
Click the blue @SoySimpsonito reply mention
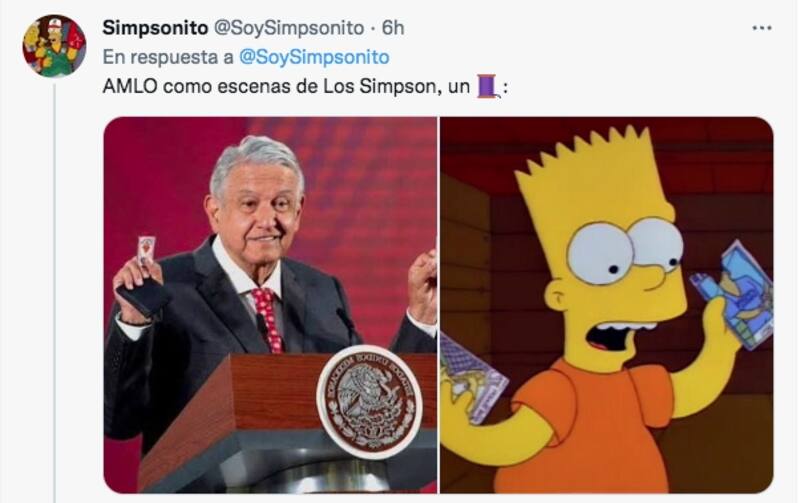314,57
